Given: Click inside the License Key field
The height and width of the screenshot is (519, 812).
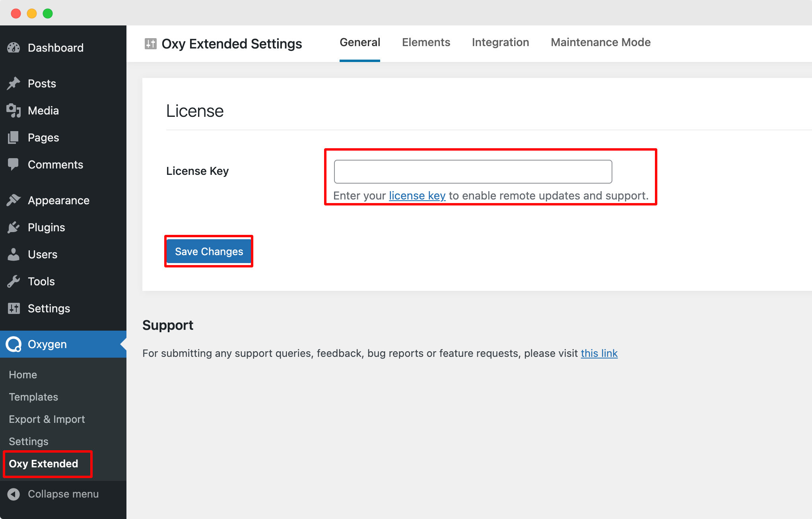Looking at the screenshot, I should click(472, 171).
